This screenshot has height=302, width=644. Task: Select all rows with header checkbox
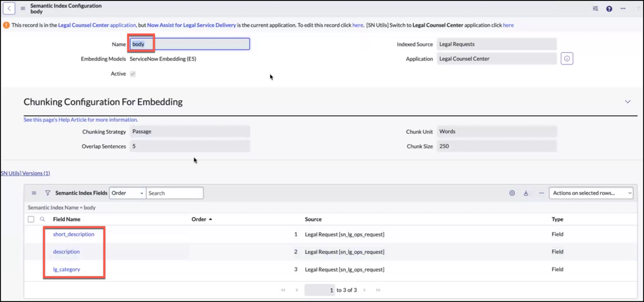[31, 219]
